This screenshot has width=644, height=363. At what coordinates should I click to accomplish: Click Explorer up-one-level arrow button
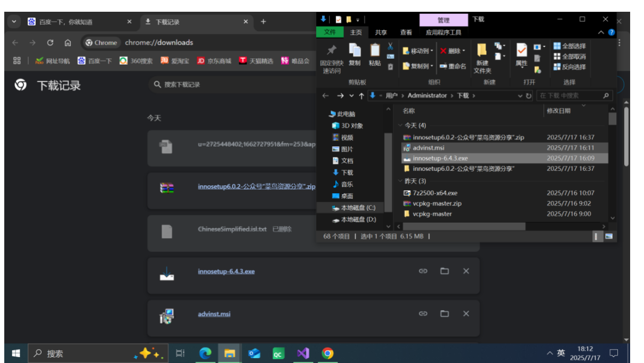(361, 96)
